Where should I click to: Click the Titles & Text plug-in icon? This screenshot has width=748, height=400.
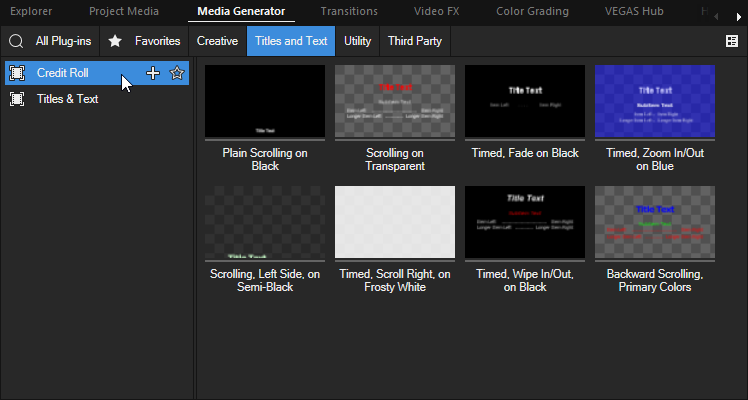point(17,99)
